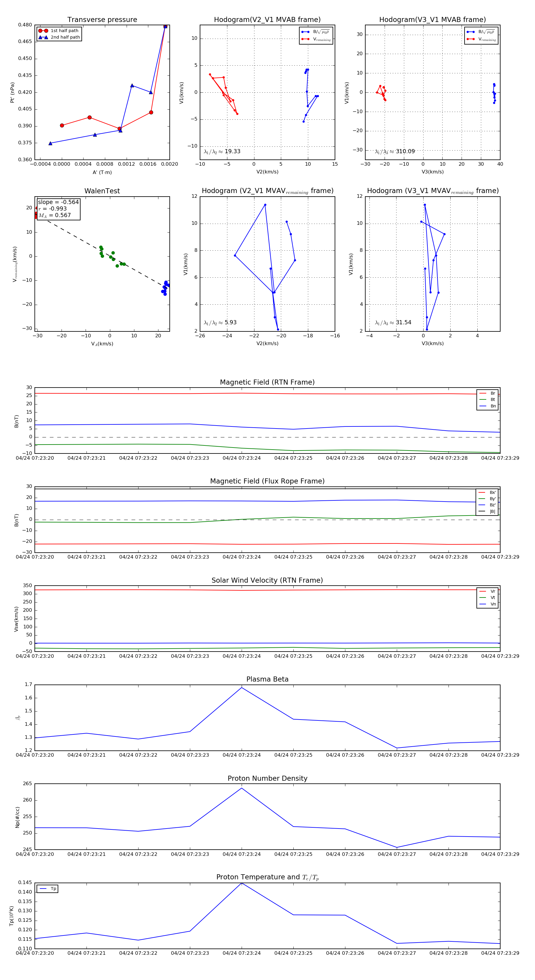Screen dimensions: 535x980
Task: Click the '0.145' tick in Proton Temperature
Action: (25, 882)
